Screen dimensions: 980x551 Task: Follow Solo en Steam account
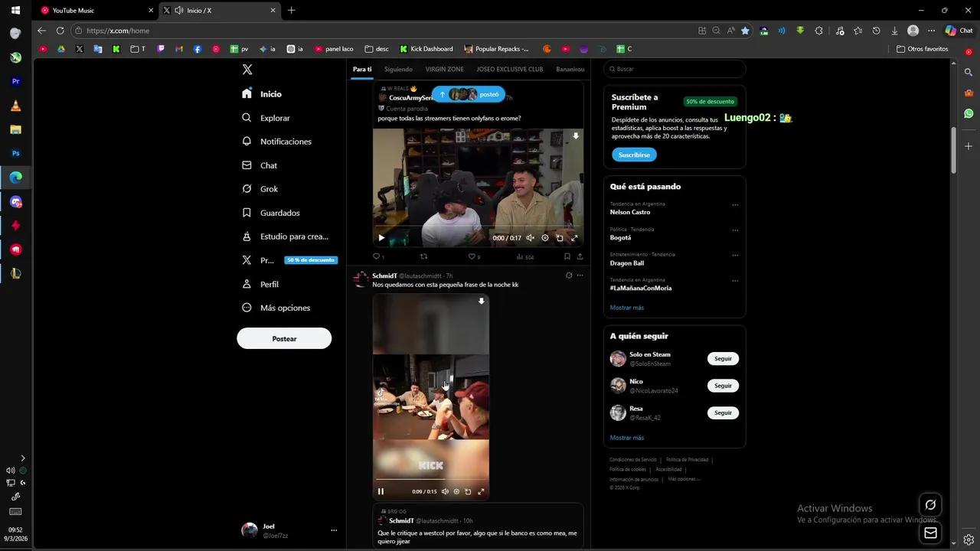(723, 358)
